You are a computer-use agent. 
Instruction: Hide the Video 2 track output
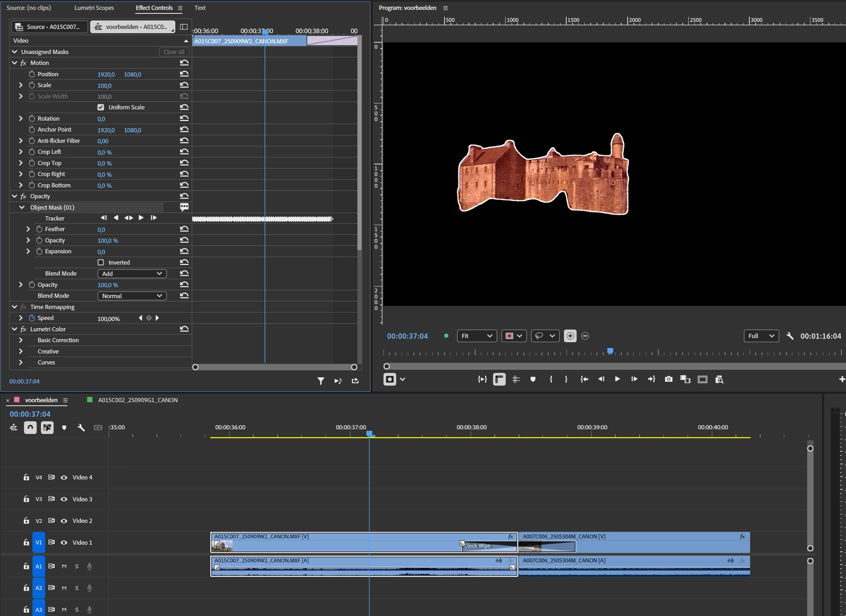click(64, 521)
